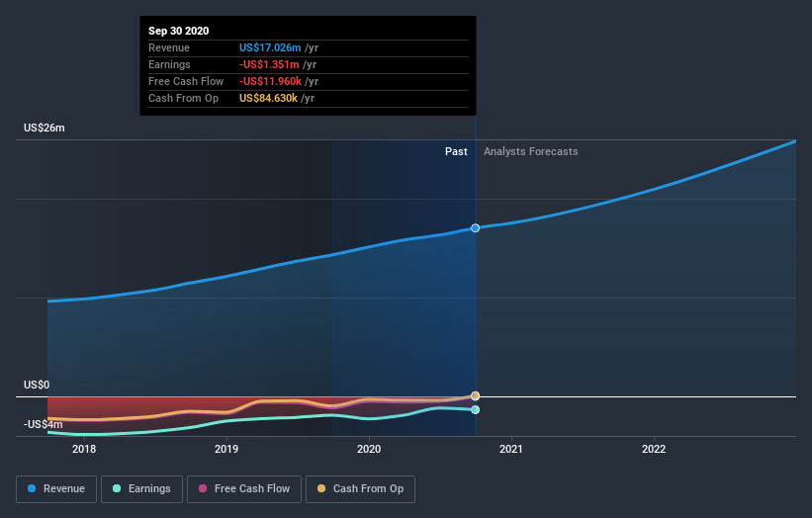Viewport: 812px width, 518px height.
Task: Toggle the Cash From Op legend button
Action: coord(360,489)
